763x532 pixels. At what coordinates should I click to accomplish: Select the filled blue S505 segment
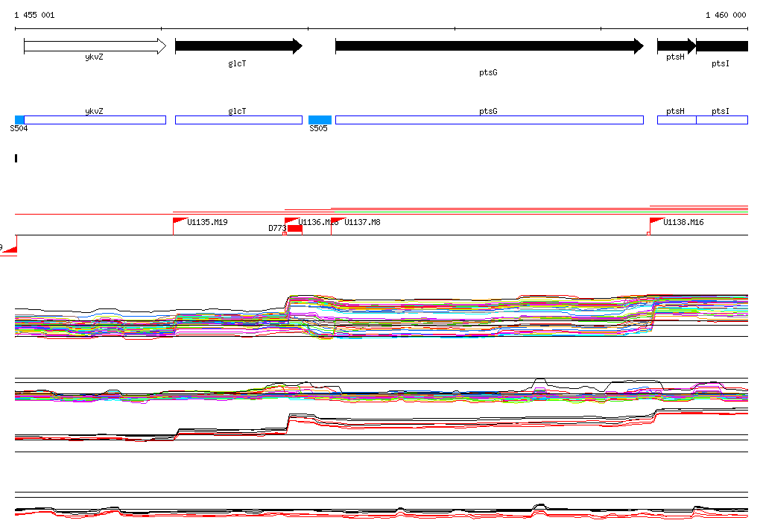click(x=320, y=120)
